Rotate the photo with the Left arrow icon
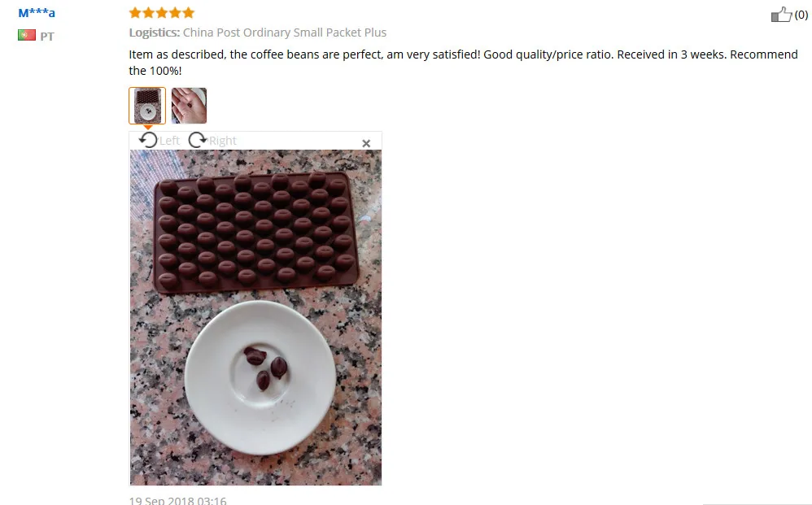 (x=148, y=140)
